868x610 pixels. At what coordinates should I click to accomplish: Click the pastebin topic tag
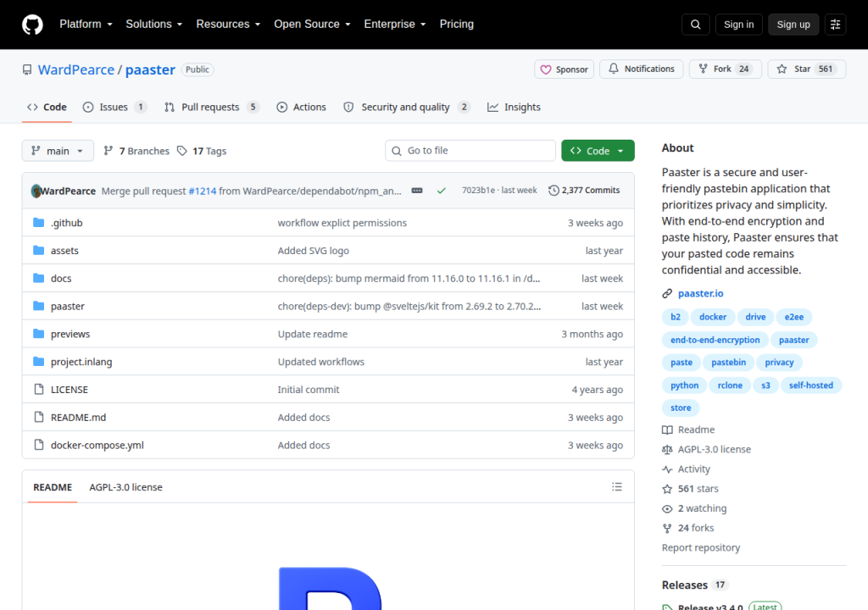pos(728,363)
